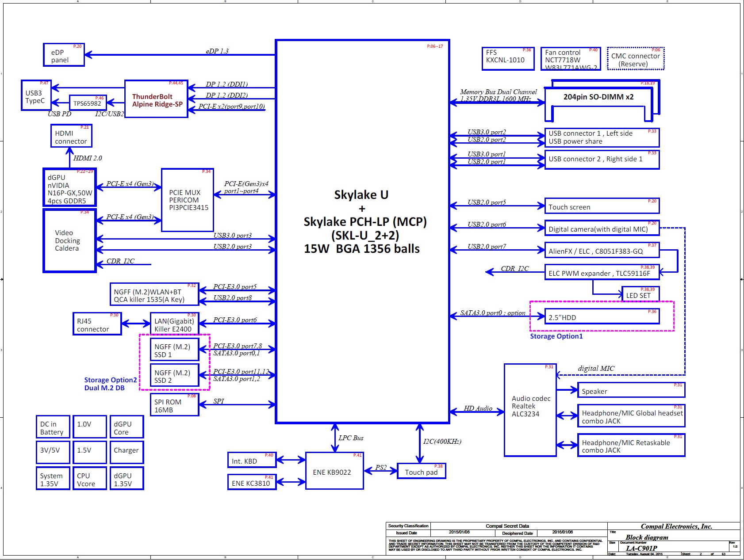The height and width of the screenshot is (560, 744).
Task: Select the NGFF (M.2) SSD 1 block
Action: (174, 350)
